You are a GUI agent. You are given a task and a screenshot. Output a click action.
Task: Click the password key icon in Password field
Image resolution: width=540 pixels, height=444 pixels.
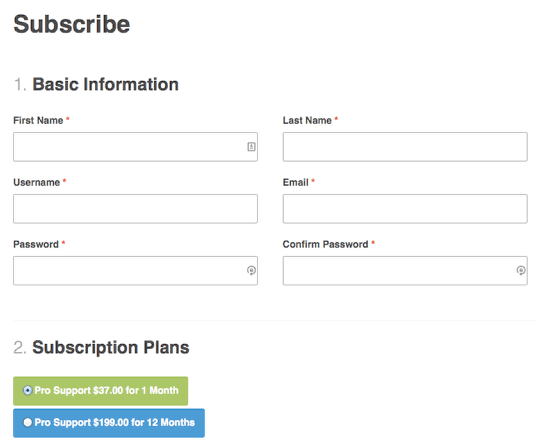tap(251, 270)
